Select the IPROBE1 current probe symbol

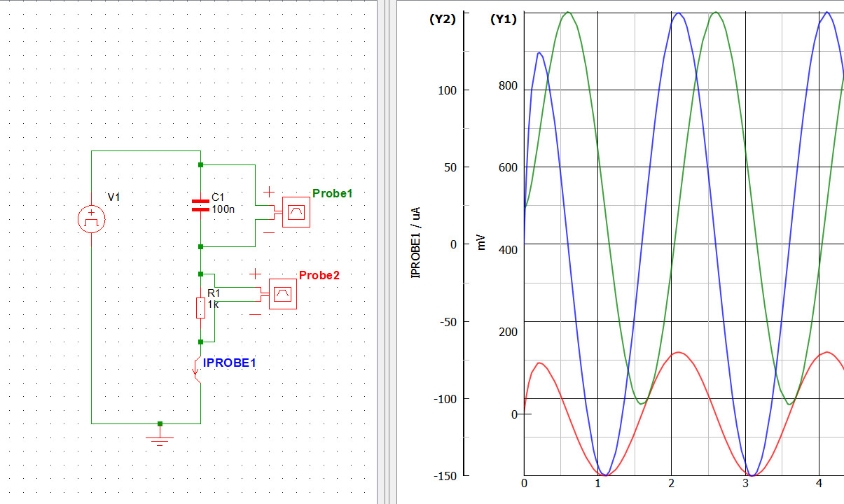click(x=197, y=370)
